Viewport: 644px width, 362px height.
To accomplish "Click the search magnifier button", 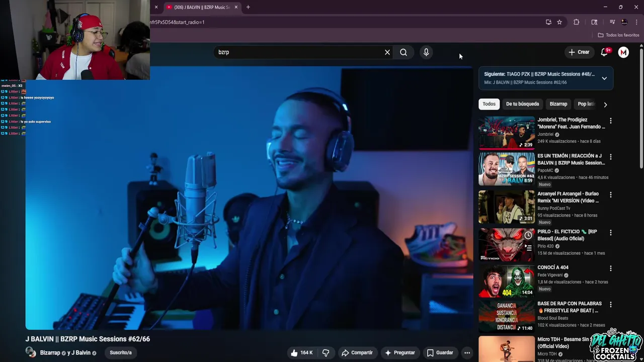I will click(x=404, y=52).
